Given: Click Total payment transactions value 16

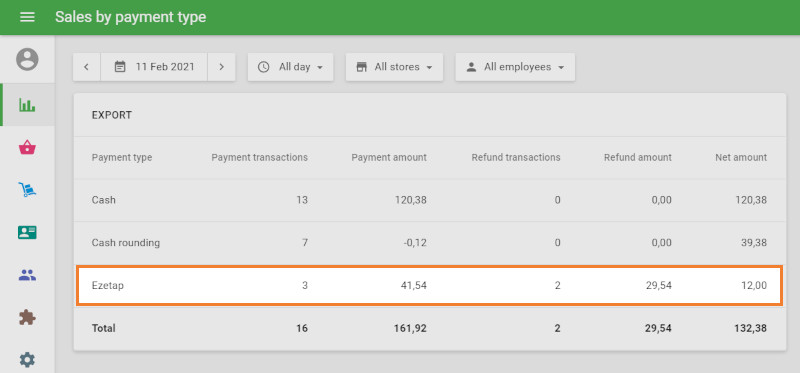Looking at the screenshot, I should (x=302, y=328).
